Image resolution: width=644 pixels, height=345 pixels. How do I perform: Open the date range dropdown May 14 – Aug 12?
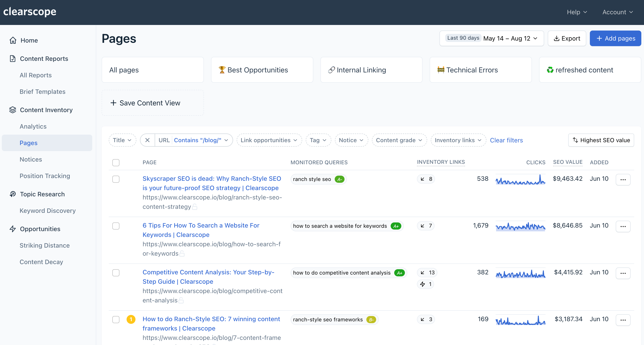(492, 38)
